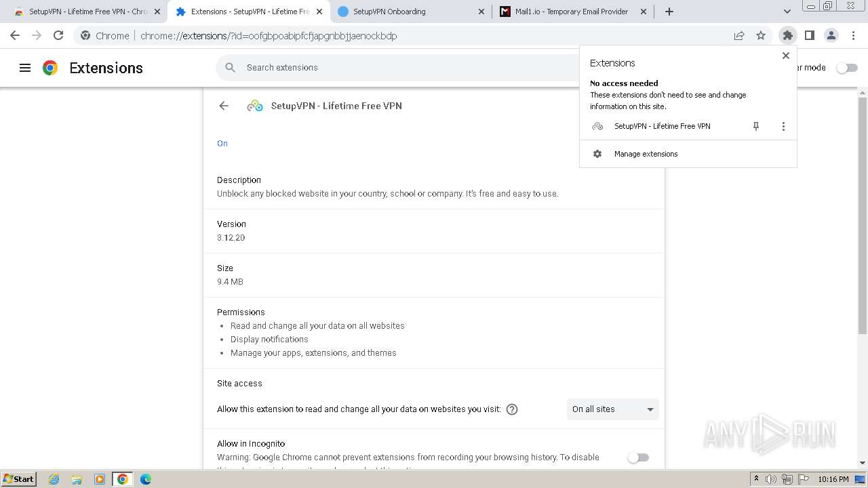
Task: Click Manage extensions in popup
Action: [x=688, y=154]
